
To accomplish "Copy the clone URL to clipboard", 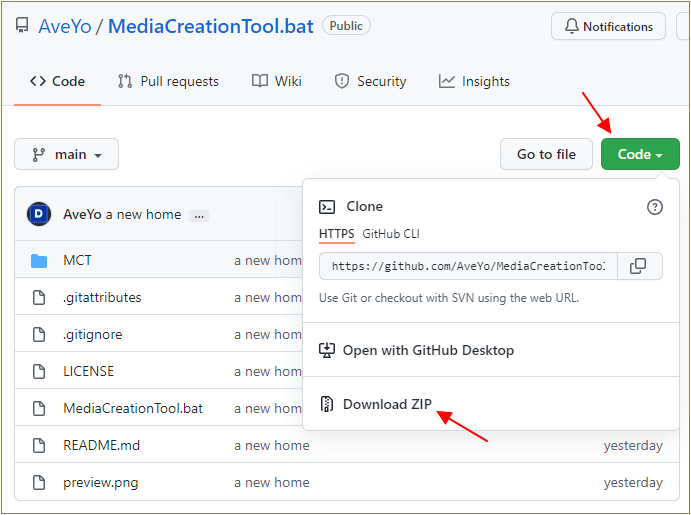I will pyautogui.click(x=640, y=266).
